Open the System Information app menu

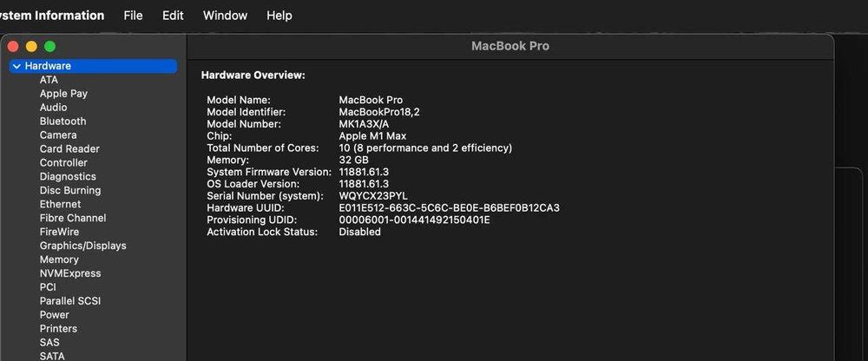pyautogui.click(x=52, y=16)
